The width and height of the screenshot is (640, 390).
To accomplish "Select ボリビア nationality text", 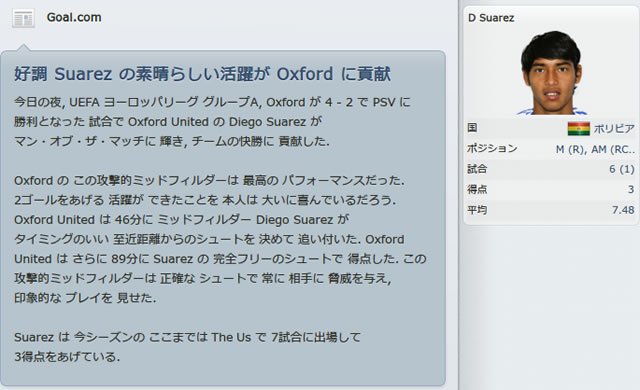I will pyautogui.click(x=614, y=129).
